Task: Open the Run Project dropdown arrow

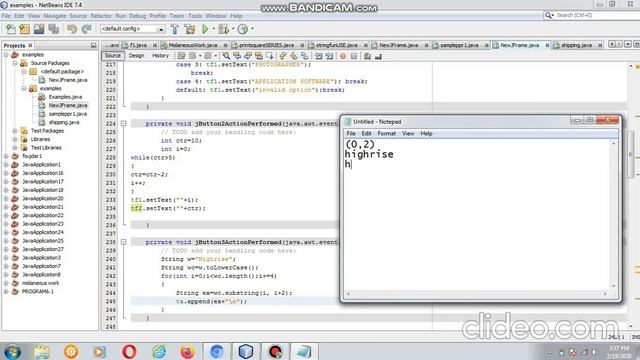Action: (213, 29)
